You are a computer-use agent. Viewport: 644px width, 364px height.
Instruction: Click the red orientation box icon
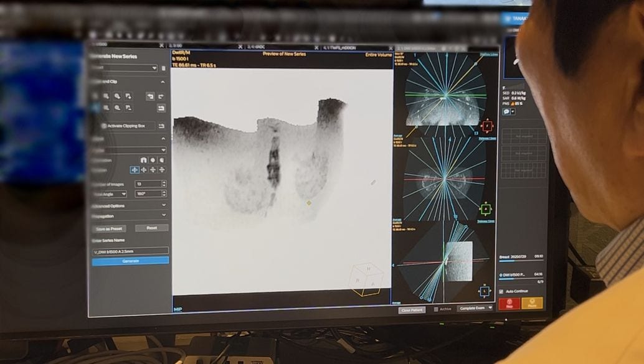click(487, 126)
